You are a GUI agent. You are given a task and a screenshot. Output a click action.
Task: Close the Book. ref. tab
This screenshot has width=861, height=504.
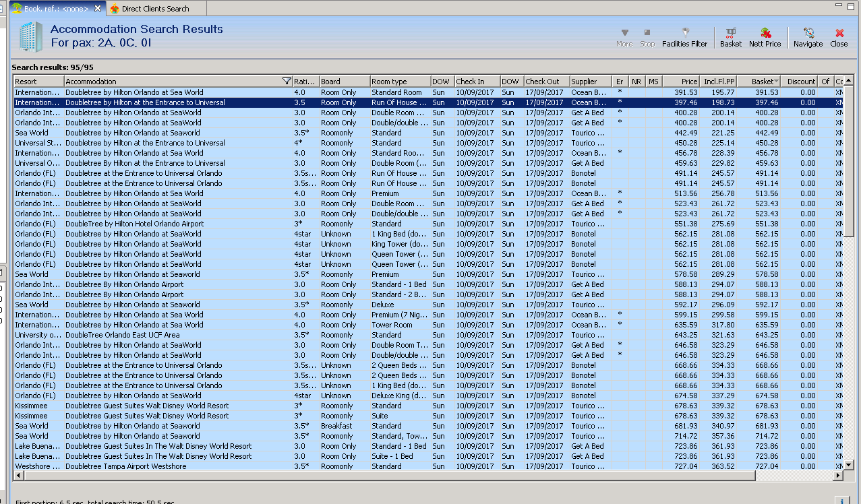point(98,8)
